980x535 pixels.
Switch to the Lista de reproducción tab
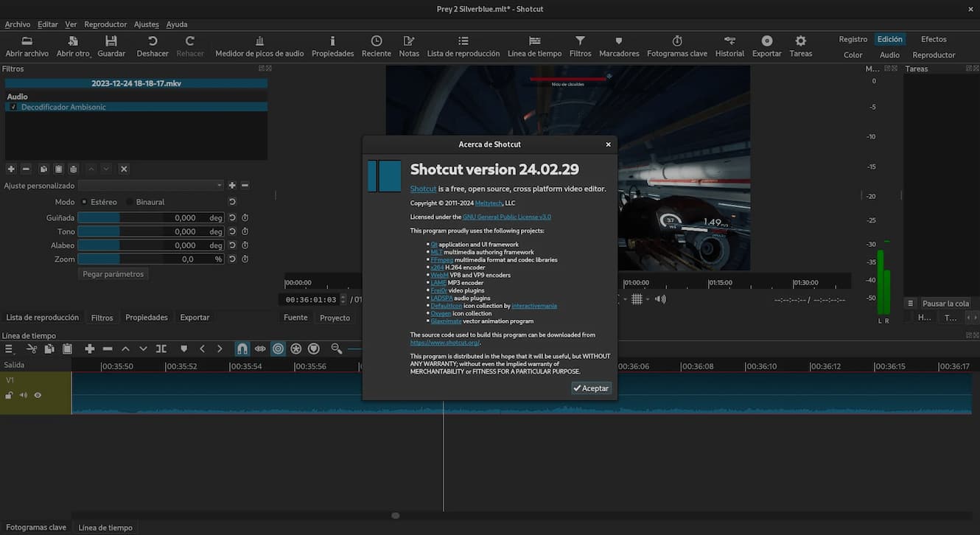pos(42,318)
